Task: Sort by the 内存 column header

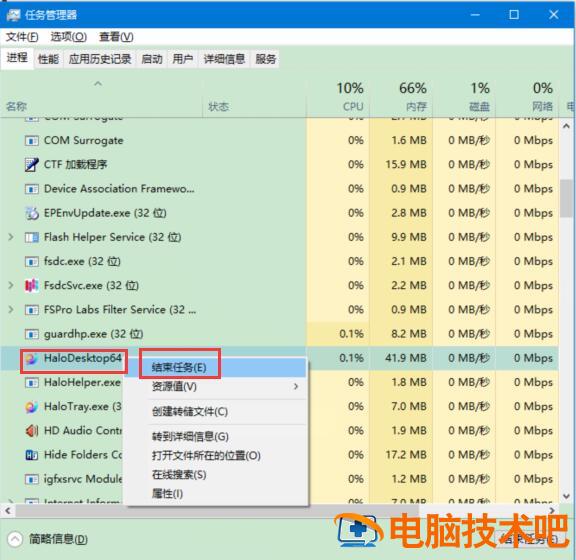Action: tap(401, 97)
